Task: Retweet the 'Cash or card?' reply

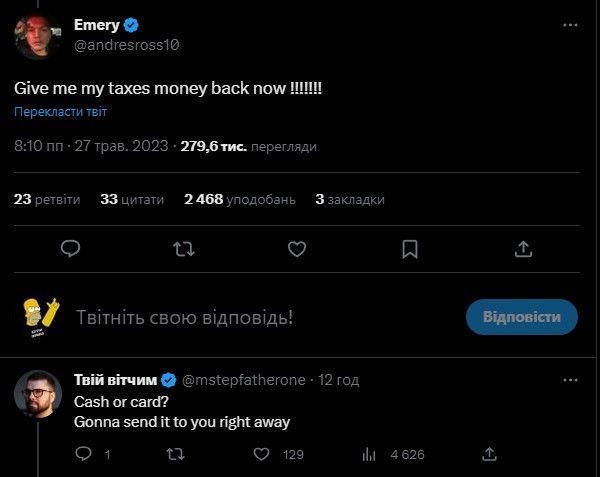Action: point(174,454)
